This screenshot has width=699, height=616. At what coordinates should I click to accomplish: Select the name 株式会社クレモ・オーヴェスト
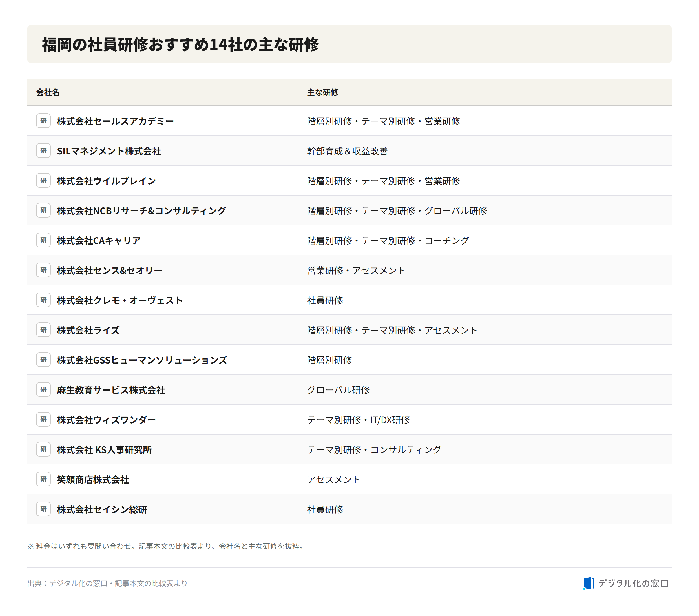(x=120, y=300)
